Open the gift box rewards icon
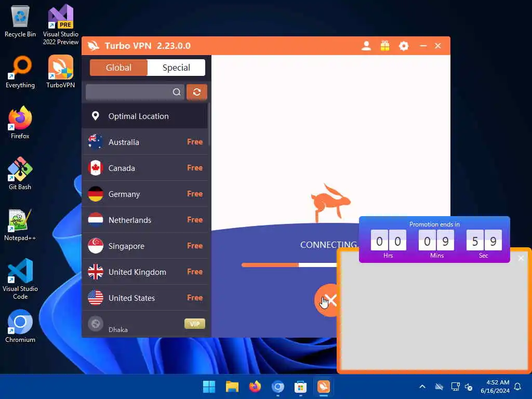532x399 pixels. point(385,46)
